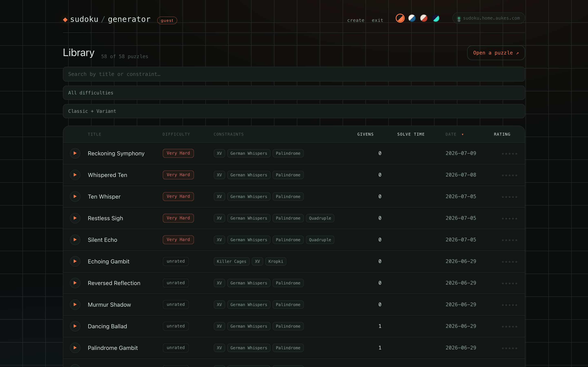Play the Palindrome Gambit puzzle
This screenshot has width=588, height=367.
coord(75,348)
